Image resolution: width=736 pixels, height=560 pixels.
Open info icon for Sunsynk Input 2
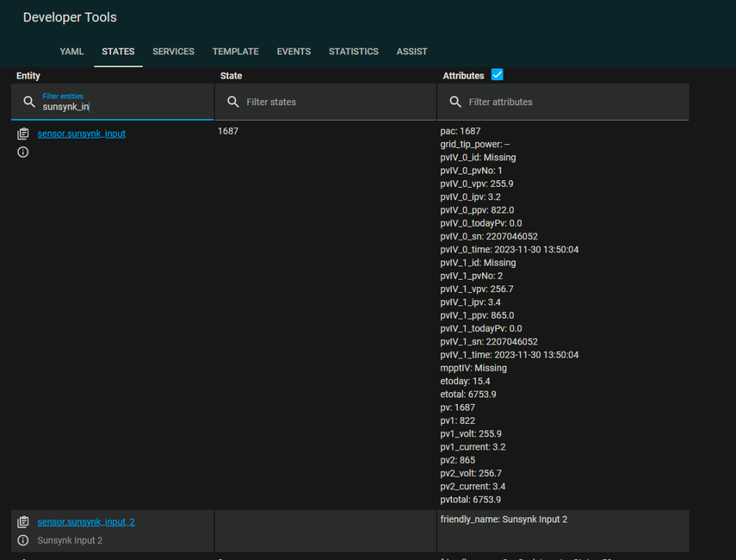click(23, 540)
